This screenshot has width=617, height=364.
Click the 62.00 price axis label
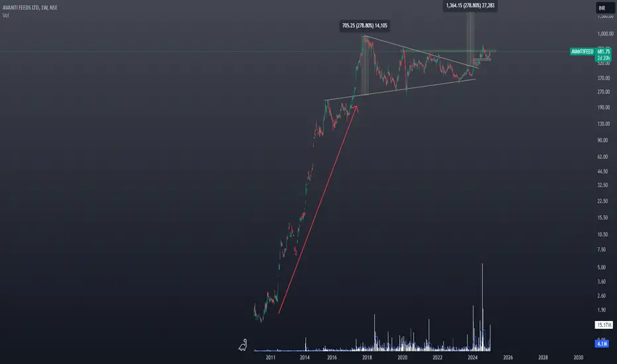(602, 157)
